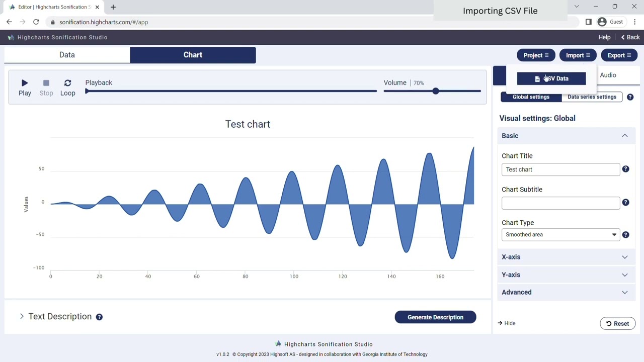This screenshot has height=362, width=644.
Task: Click the Play button icon
Action: tap(25, 83)
